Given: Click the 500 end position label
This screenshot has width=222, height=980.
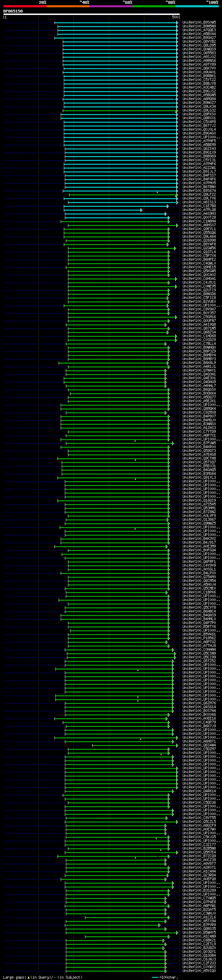Looking at the screenshot, I should [175, 17].
